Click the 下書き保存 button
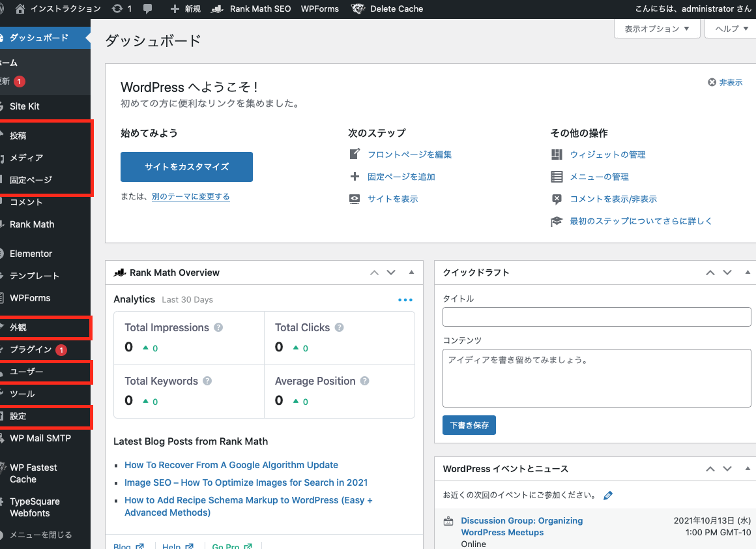Screen dimensions: 756x549 point(469,425)
